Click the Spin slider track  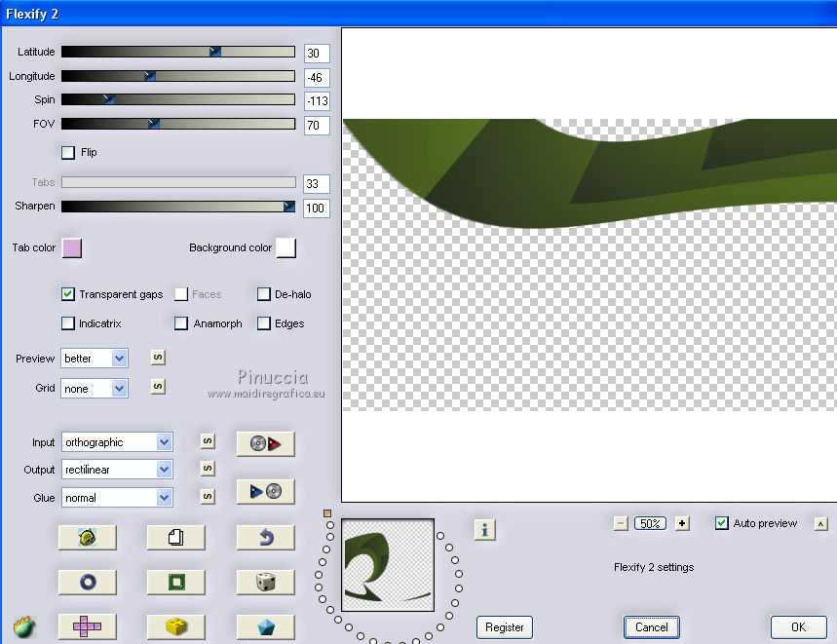[x=178, y=99]
